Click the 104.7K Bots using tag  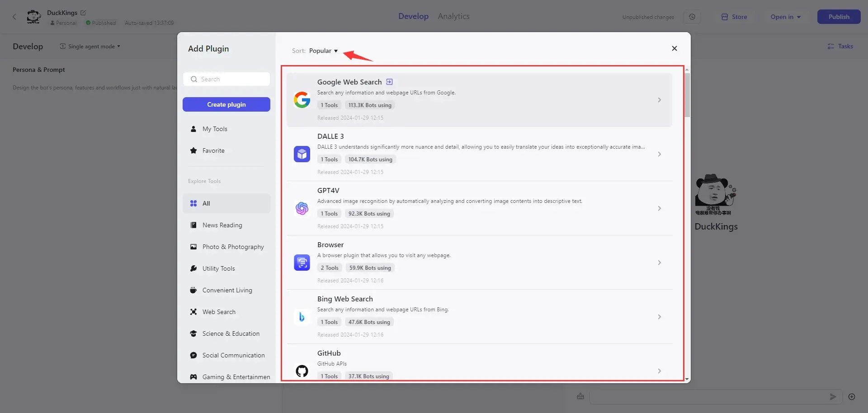tap(370, 160)
